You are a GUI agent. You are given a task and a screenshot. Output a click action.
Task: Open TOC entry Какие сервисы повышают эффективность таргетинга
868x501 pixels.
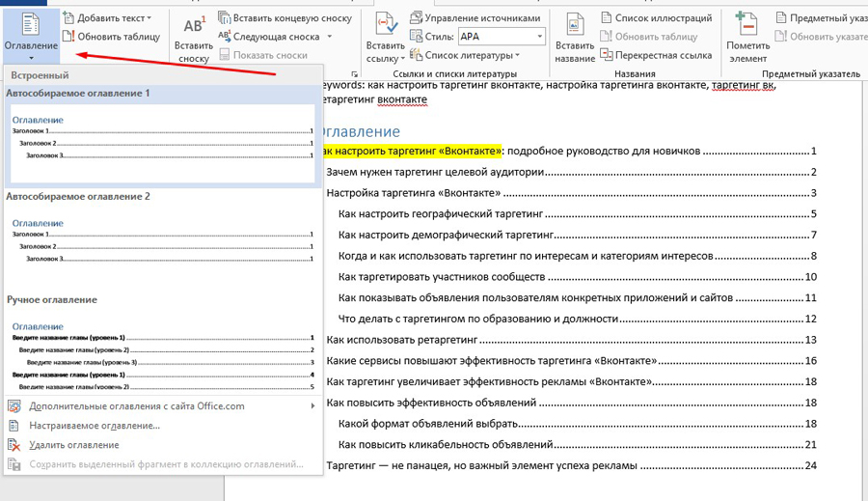click(571, 361)
